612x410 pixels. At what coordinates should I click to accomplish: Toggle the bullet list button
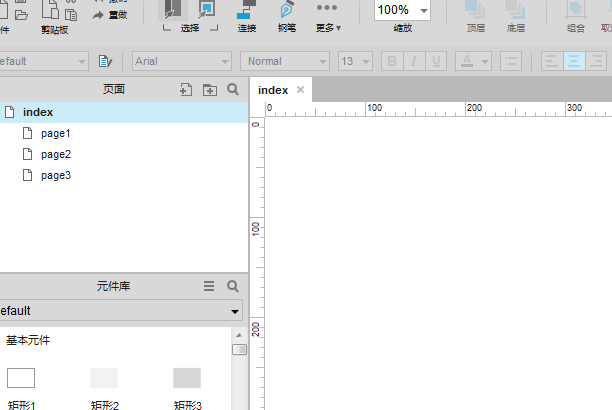tap(511, 61)
